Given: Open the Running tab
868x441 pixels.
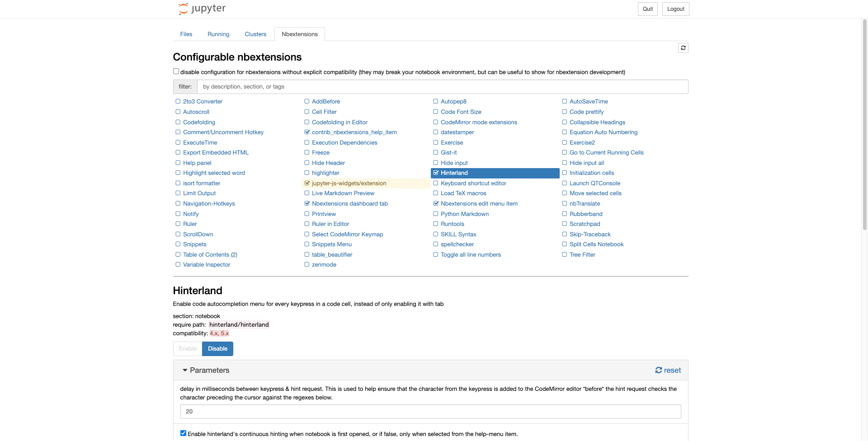Looking at the screenshot, I should (218, 34).
